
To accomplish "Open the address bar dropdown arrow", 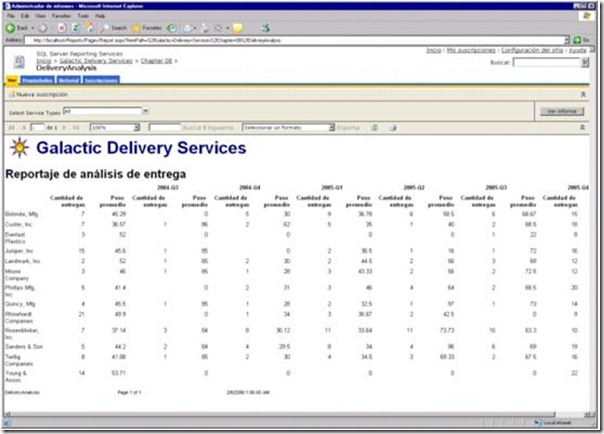I will 567,40.
